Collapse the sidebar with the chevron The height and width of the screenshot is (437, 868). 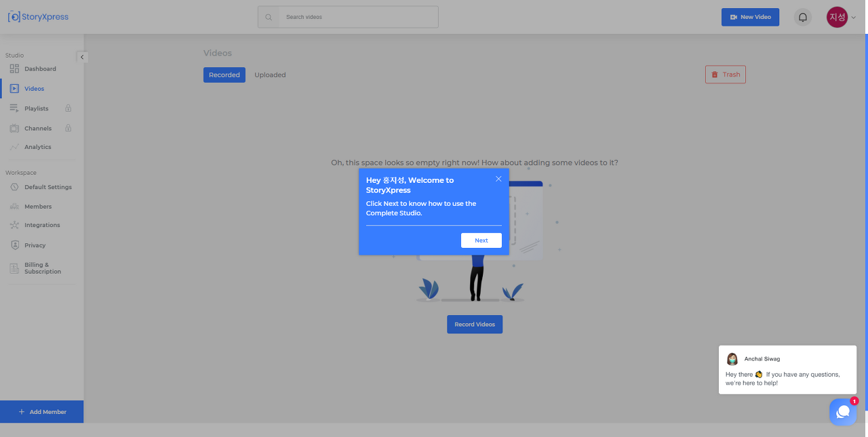pos(82,57)
